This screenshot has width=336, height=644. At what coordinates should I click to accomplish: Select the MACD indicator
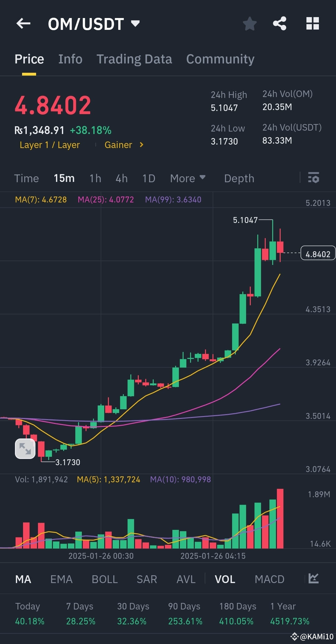(269, 579)
